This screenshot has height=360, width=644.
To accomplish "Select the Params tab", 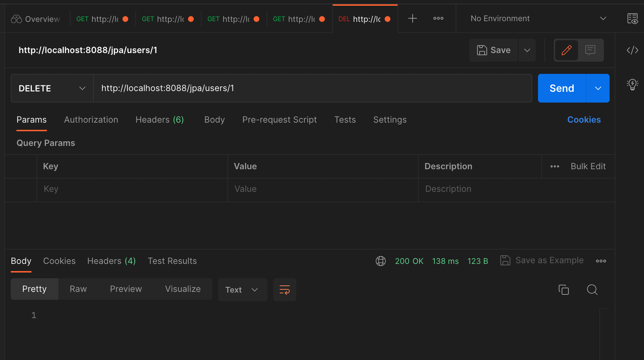I will [x=32, y=120].
